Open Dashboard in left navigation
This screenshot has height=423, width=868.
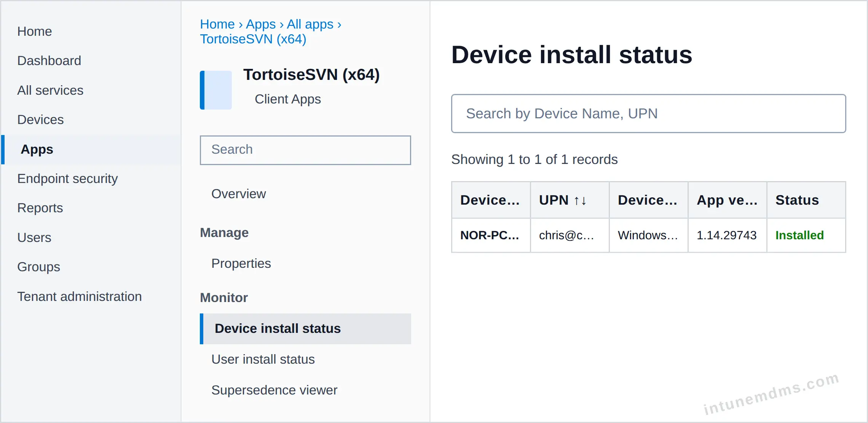click(x=49, y=60)
